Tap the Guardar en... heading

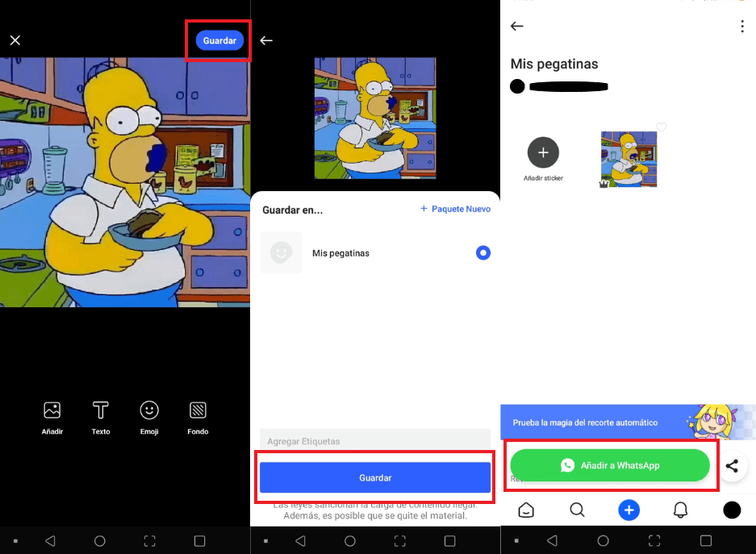pos(293,210)
